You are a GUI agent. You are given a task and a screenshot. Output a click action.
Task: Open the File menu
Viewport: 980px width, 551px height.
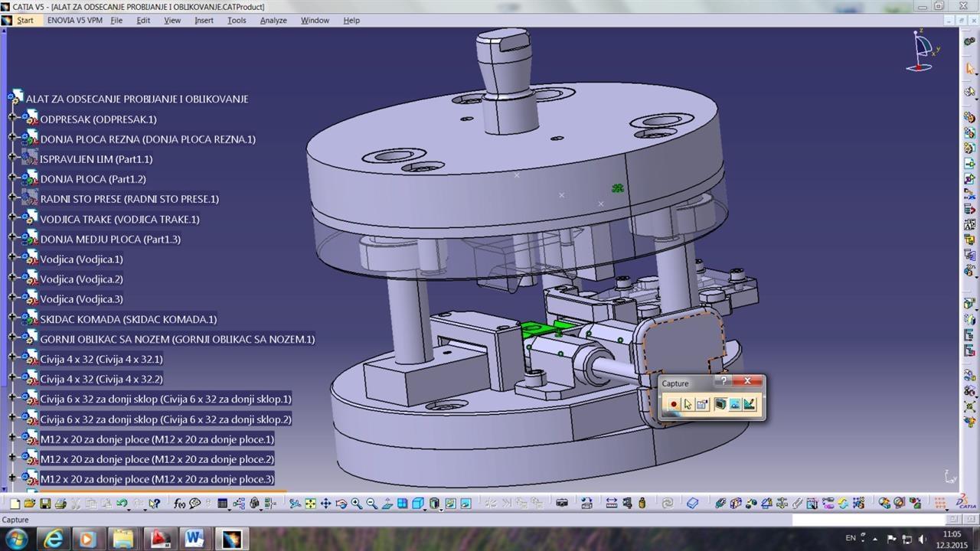[x=116, y=20]
